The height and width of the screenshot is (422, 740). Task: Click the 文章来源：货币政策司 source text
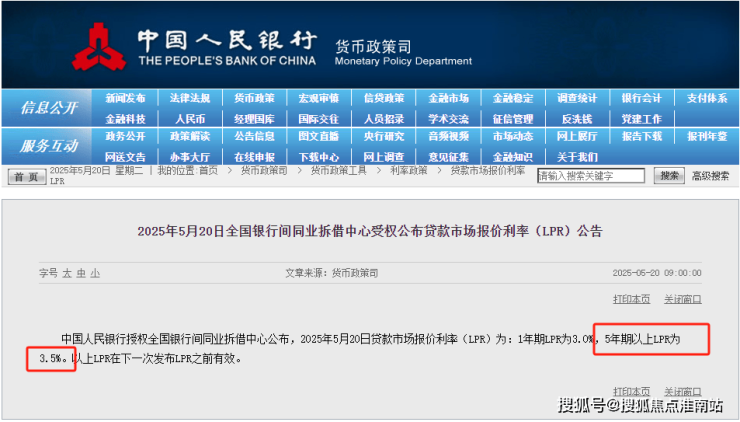[x=332, y=273]
